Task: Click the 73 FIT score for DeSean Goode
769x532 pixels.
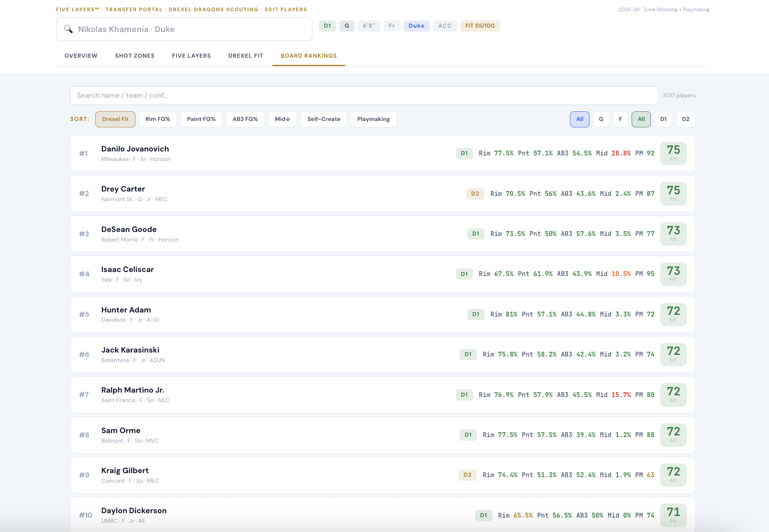Action: (673, 234)
